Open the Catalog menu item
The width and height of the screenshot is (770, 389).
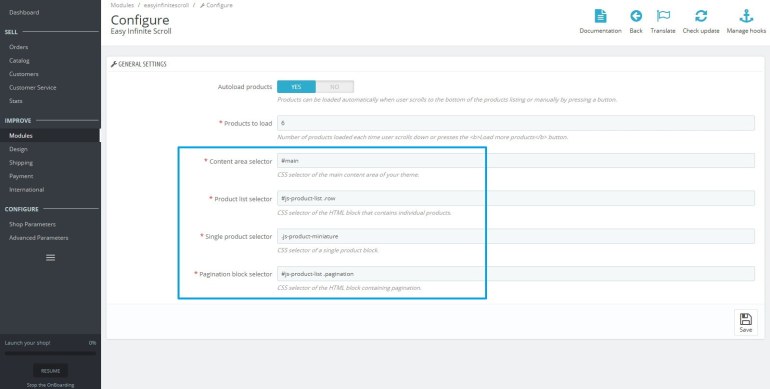click(x=19, y=60)
